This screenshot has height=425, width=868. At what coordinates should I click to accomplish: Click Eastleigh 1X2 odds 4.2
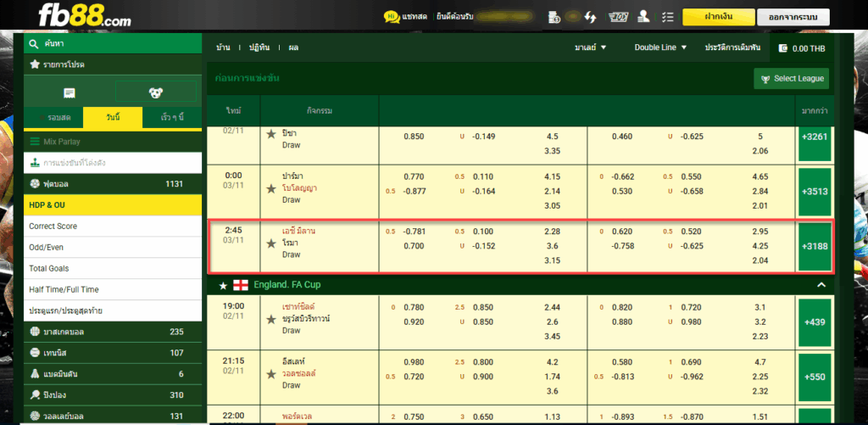click(553, 362)
